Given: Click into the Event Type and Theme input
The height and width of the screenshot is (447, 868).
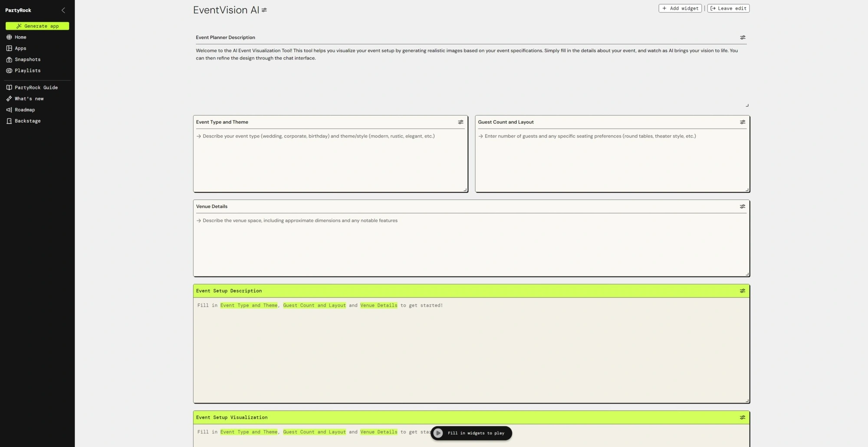Looking at the screenshot, I should (330, 161).
